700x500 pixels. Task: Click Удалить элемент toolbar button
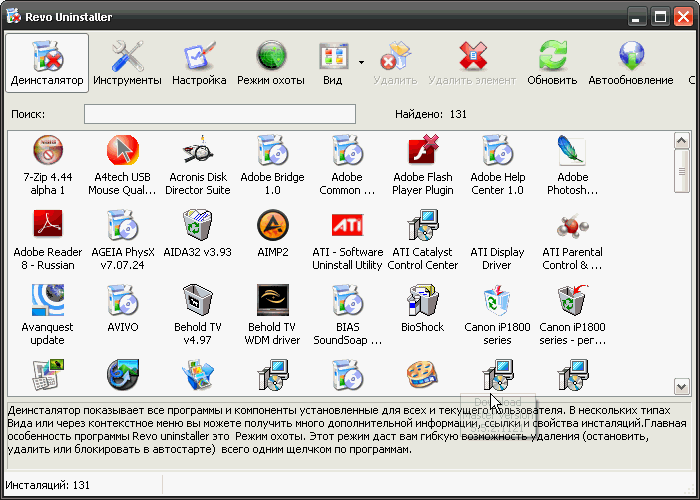[x=472, y=63]
